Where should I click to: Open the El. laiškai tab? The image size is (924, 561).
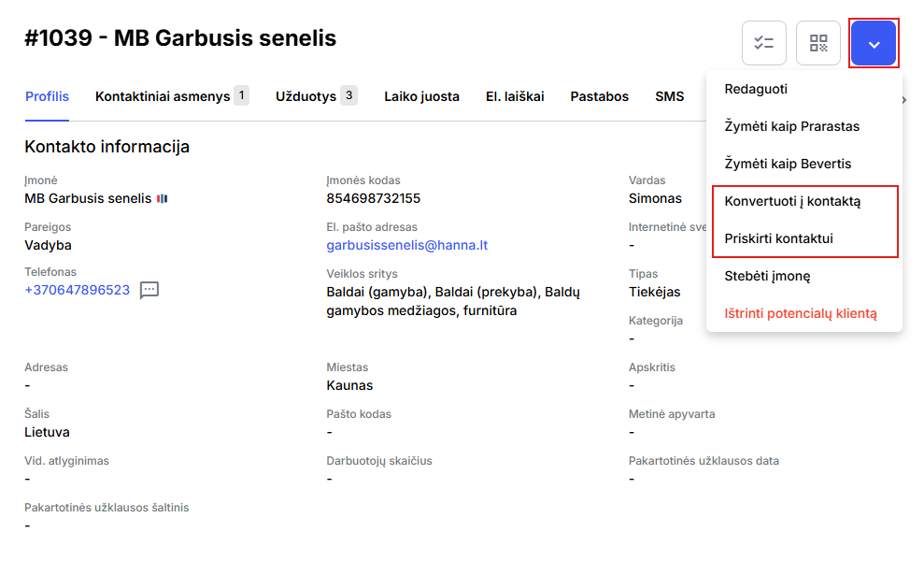(x=515, y=96)
